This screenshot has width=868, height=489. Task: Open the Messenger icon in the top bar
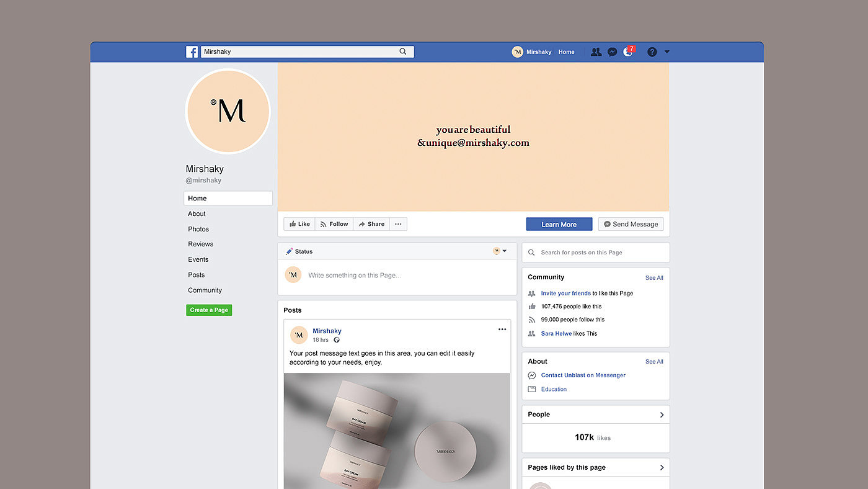coord(612,52)
